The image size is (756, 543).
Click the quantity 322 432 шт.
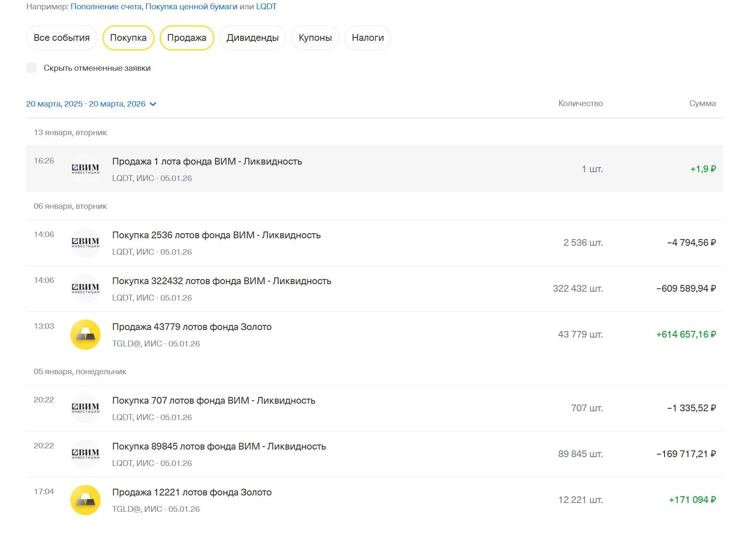pos(578,289)
